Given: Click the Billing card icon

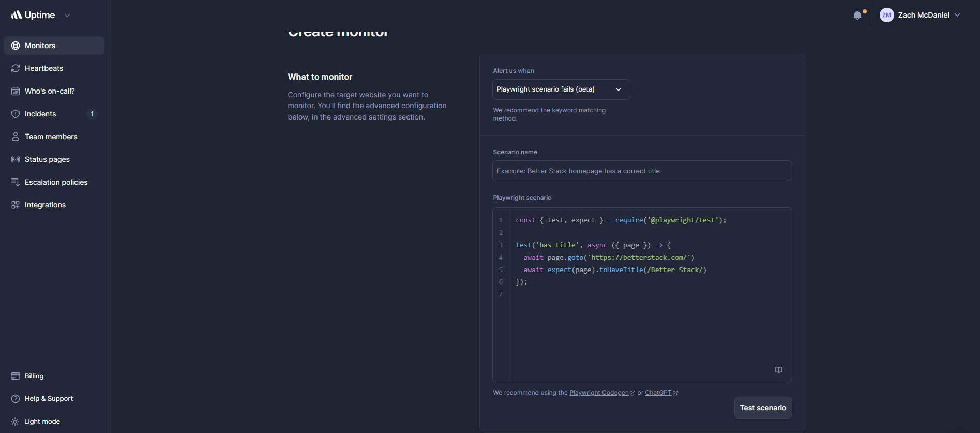Looking at the screenshot, I should pos(16,376).
